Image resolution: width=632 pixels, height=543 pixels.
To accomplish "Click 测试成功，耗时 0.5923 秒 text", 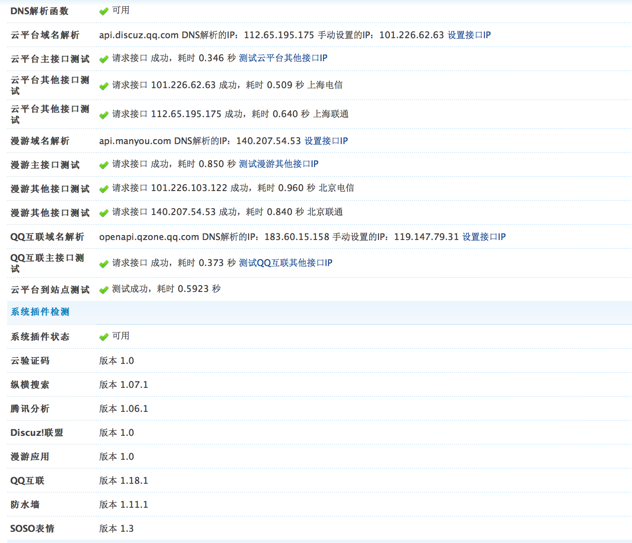I will (166, 289).
